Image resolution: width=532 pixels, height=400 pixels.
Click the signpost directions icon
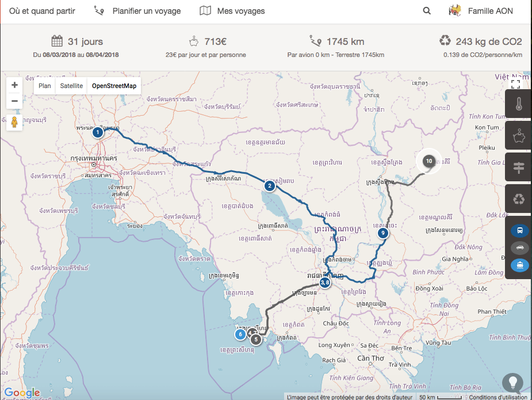coord(519,167)
